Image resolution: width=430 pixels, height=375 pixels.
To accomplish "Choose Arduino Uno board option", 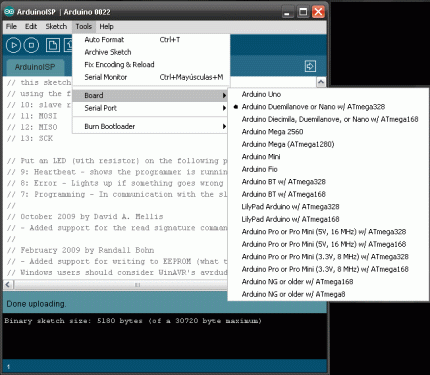I will point(261,94).
